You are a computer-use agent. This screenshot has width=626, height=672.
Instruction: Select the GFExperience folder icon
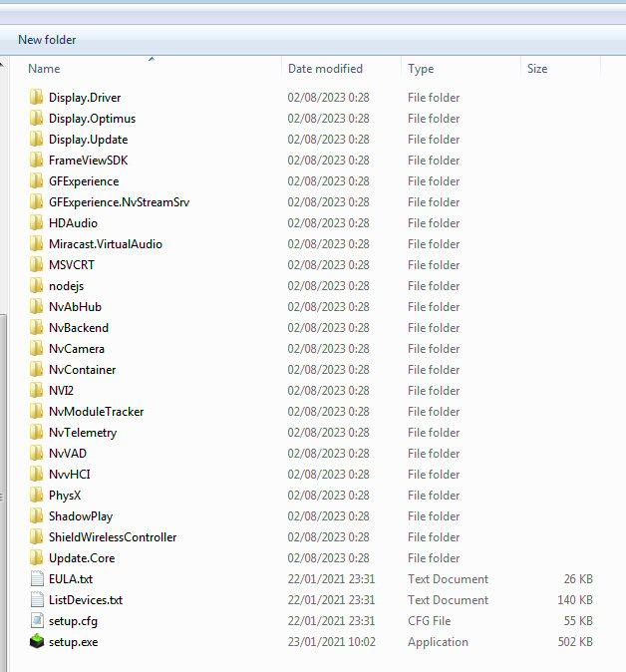click(37, 181)
